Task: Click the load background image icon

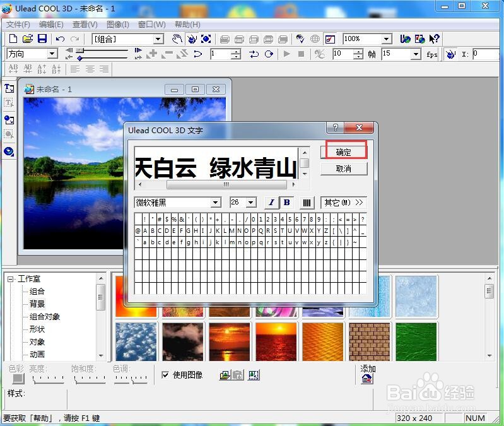Action: pos(225,375)
